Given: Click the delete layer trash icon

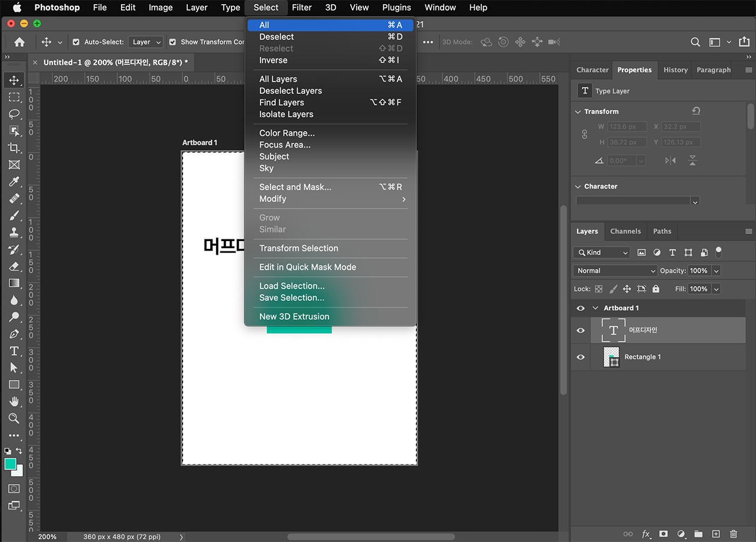Looking at the screenshot, I should coord(734,534).
